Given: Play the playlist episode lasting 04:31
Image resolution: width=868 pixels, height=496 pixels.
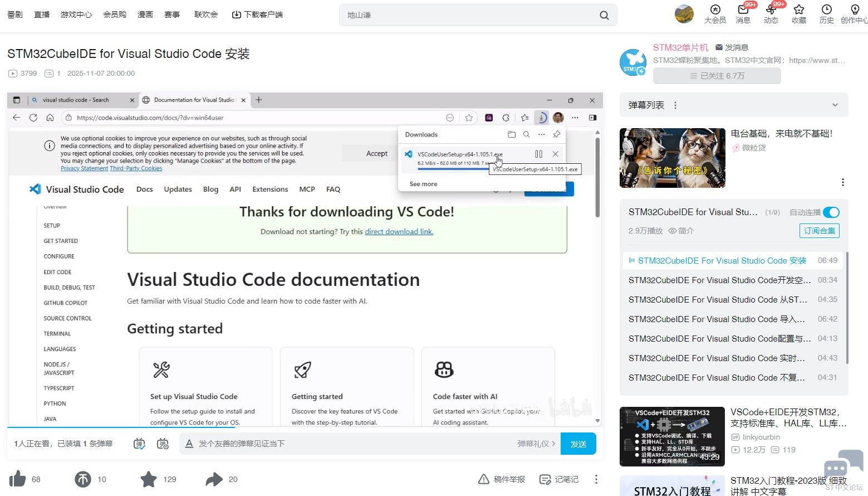Looking at the screenshot, I should click(733, 377).
